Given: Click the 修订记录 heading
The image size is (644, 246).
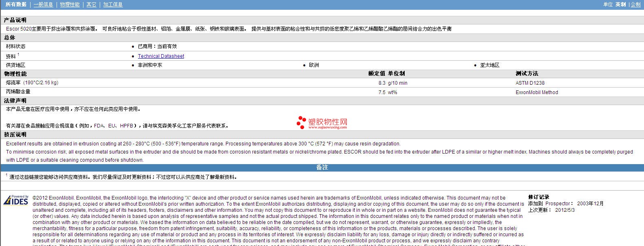Looking at the screenshot, I should tap(539, 197).
